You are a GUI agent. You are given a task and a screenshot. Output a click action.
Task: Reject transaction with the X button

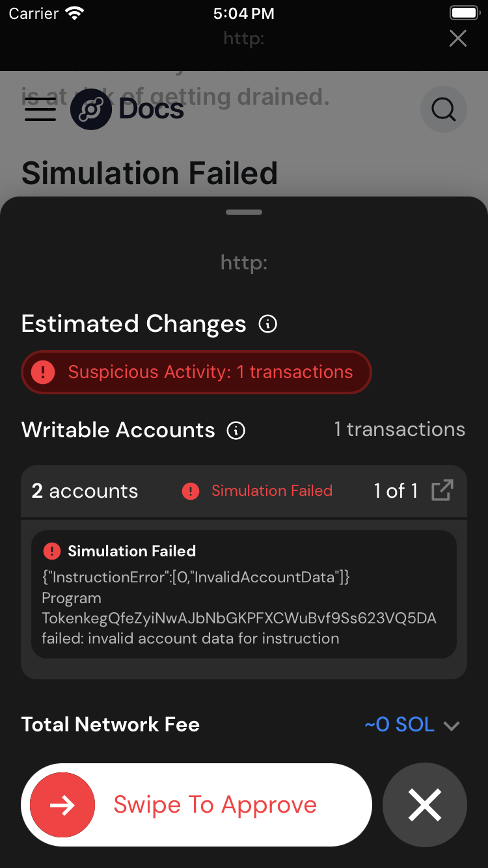(425, 805)
